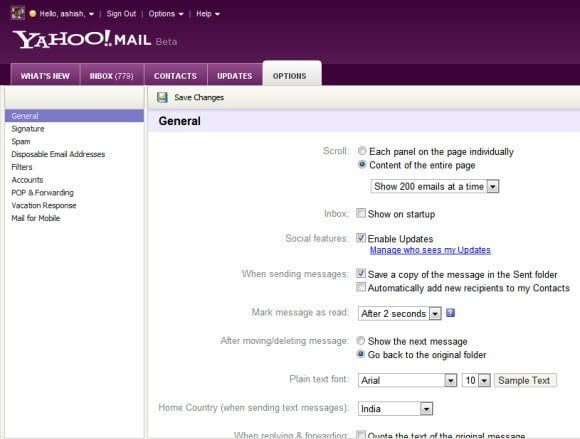Open the Mark as read help icon
Viewport: 580px width, 439px height.
450,313
